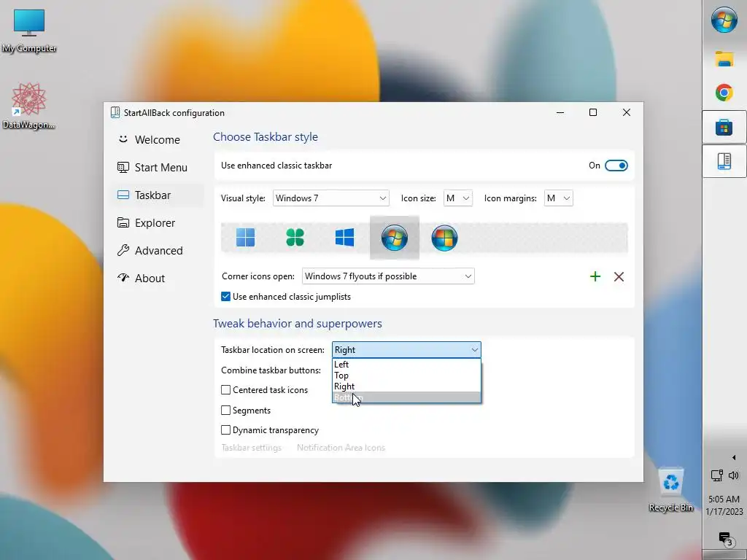Open network status tray icon
Viewport: 747px width, 560px height.
click(716, 475)
